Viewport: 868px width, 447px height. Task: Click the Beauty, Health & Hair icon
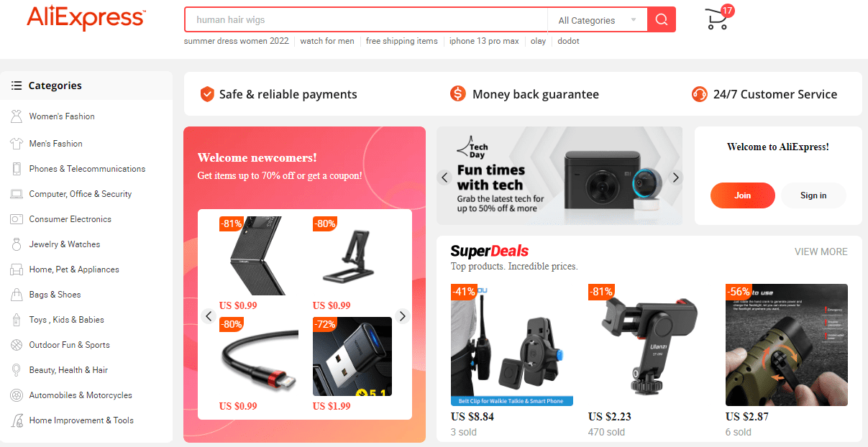click(x=17, y=370)
